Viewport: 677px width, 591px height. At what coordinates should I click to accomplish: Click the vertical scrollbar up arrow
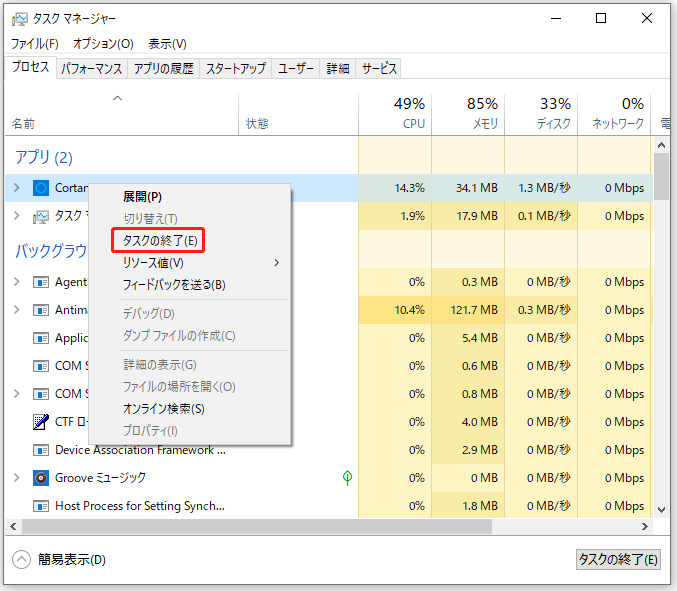[661, 145]
